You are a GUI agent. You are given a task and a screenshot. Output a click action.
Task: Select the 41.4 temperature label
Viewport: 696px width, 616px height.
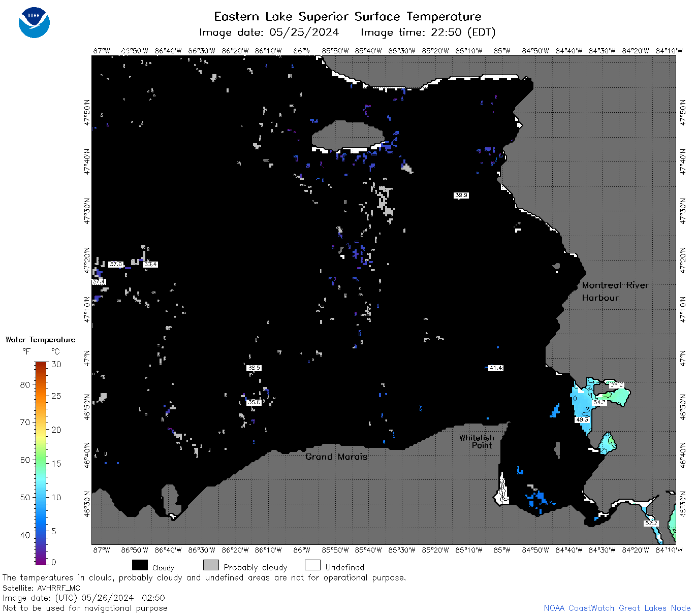click(x=496, y=368)
